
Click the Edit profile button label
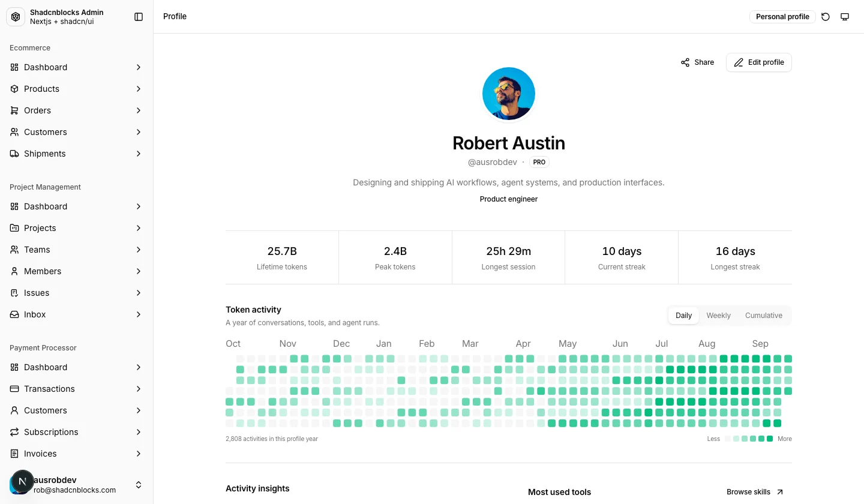point(766,62)
